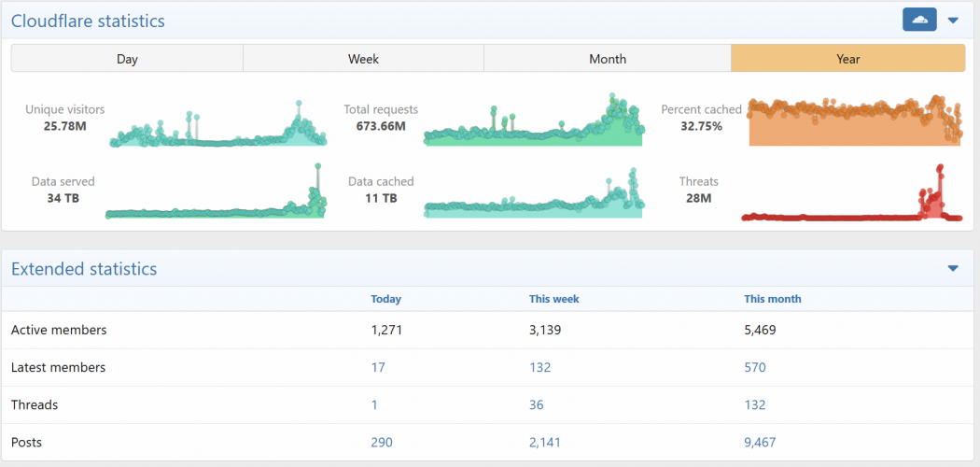Click the red Threats chart
Screen dimensions: 980x467
pos(852,193)
